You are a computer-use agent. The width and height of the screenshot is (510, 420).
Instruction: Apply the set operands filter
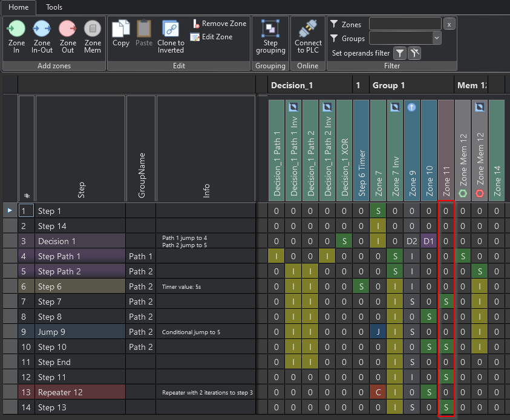[400, 53]
